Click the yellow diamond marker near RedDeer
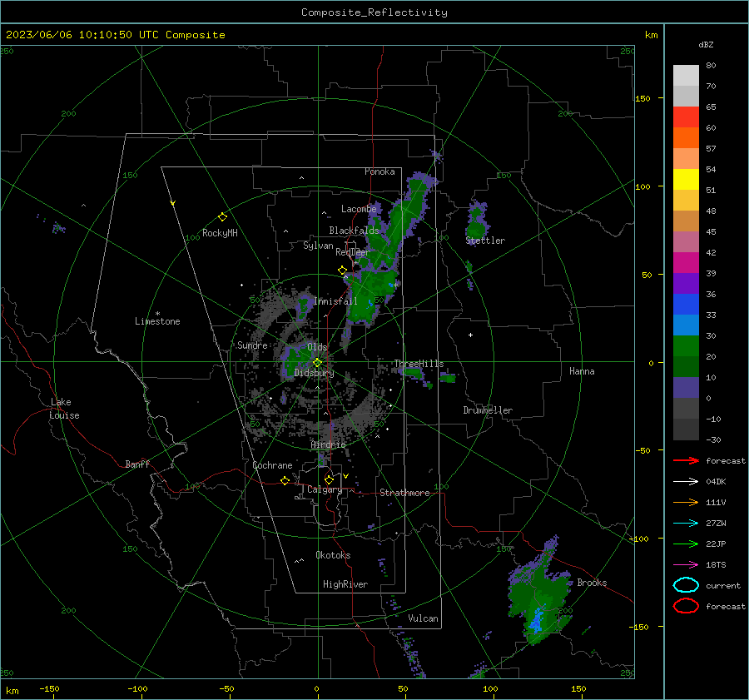749x700 pixels. 342,271
